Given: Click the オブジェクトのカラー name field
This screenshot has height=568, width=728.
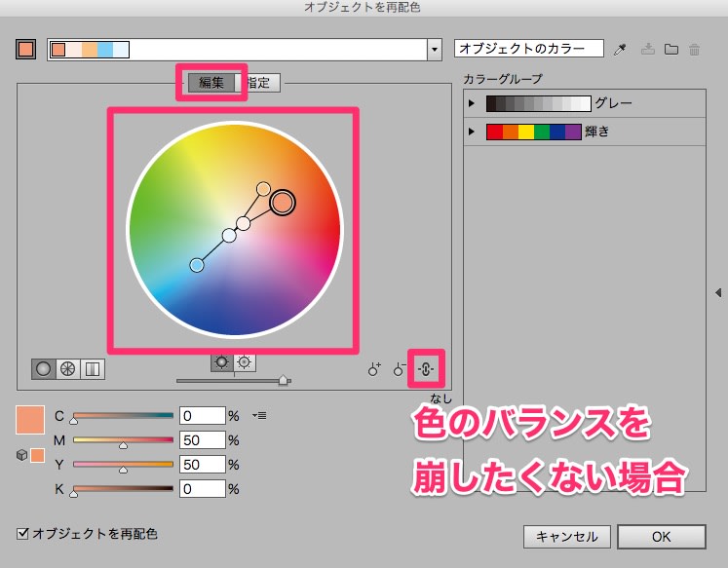Looking at the screenshot, I should click(x=529, y=49).
